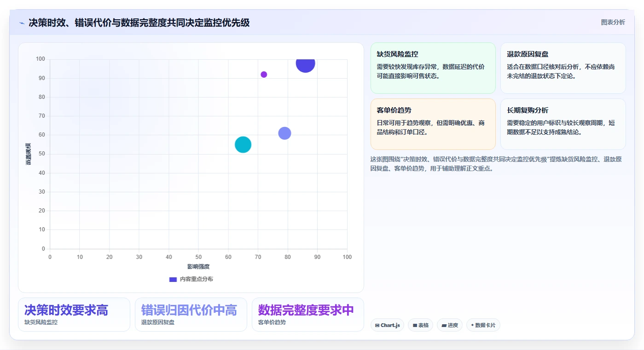644x350 pixels.
Task: Click the light-blue bubble on the chart
Action: click(284, 133)
